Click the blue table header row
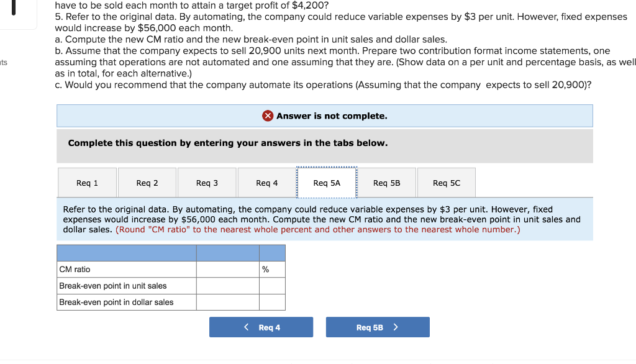 pyautogui.click(x=171, y=253)
